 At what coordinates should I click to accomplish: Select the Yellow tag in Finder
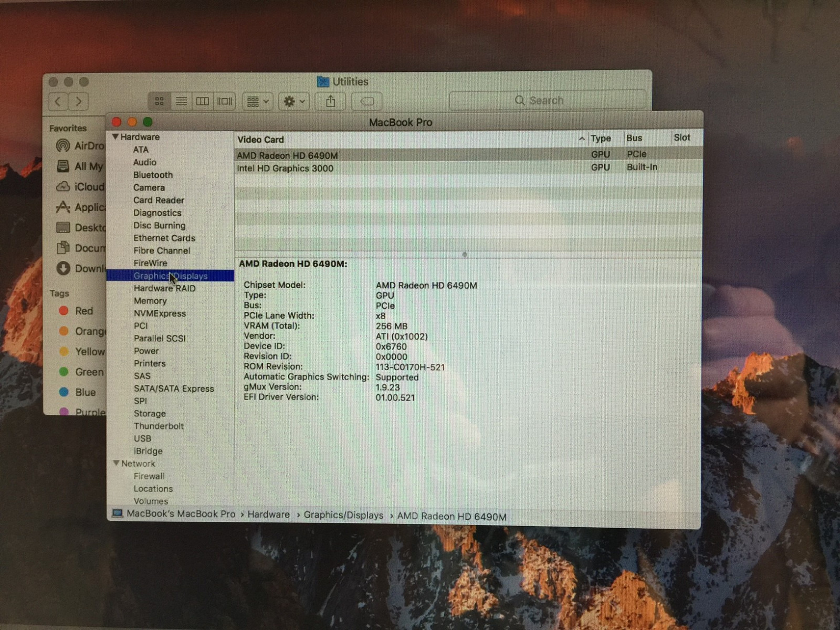(82, 351)
